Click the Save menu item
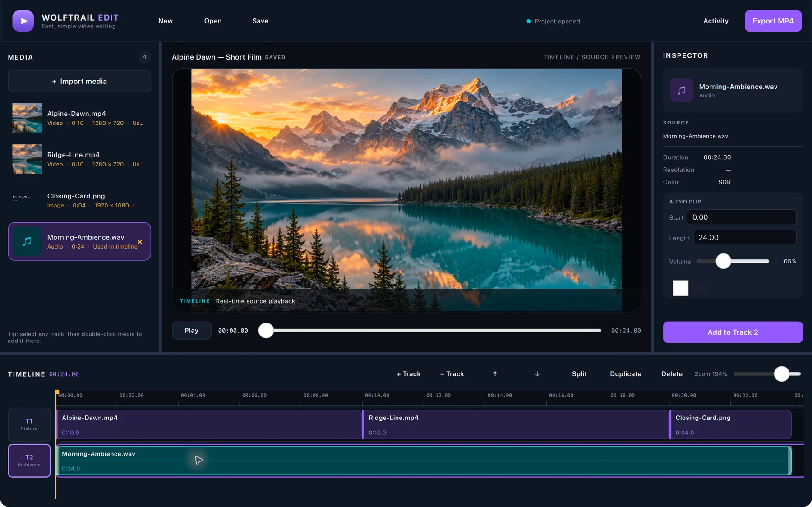This screenshot has height=507, width=812. (260, 21)
